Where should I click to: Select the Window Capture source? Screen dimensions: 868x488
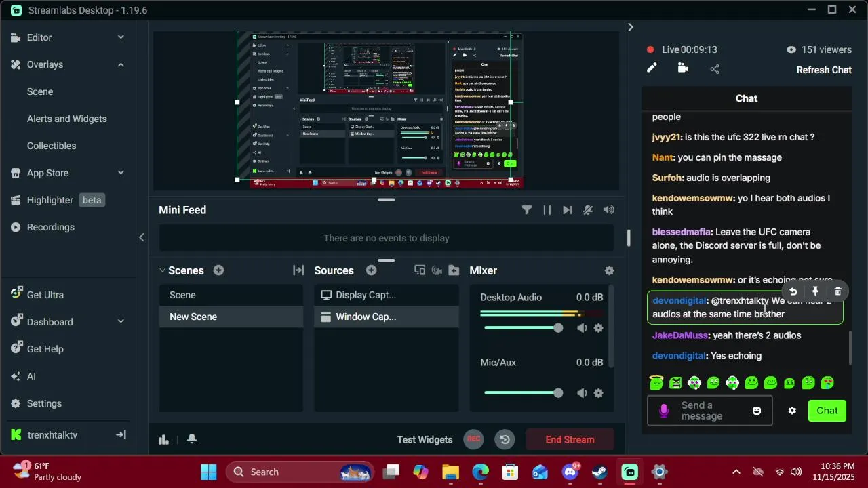(x=387, y=317)
